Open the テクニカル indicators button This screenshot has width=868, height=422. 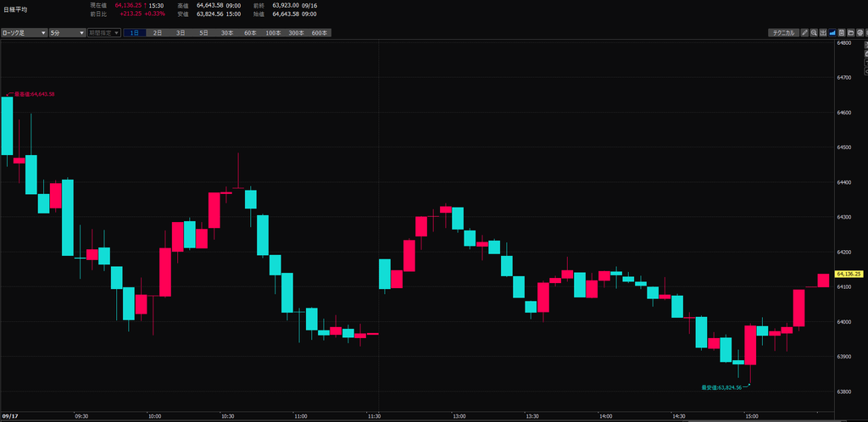point(783,33)
